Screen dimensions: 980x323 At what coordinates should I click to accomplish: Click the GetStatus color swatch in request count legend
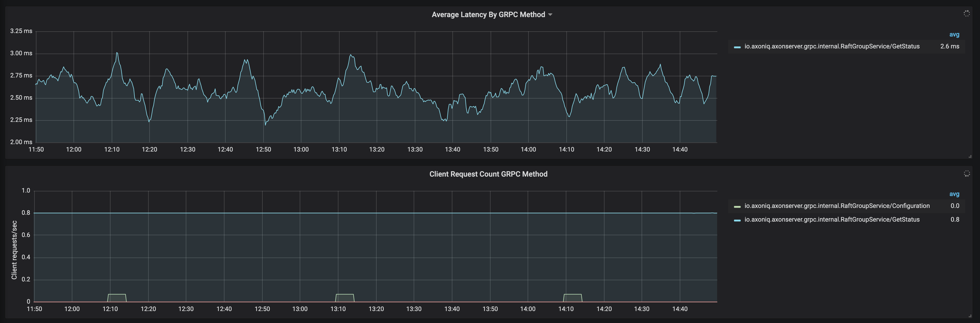pyautogui.click(x=737, y=220)
